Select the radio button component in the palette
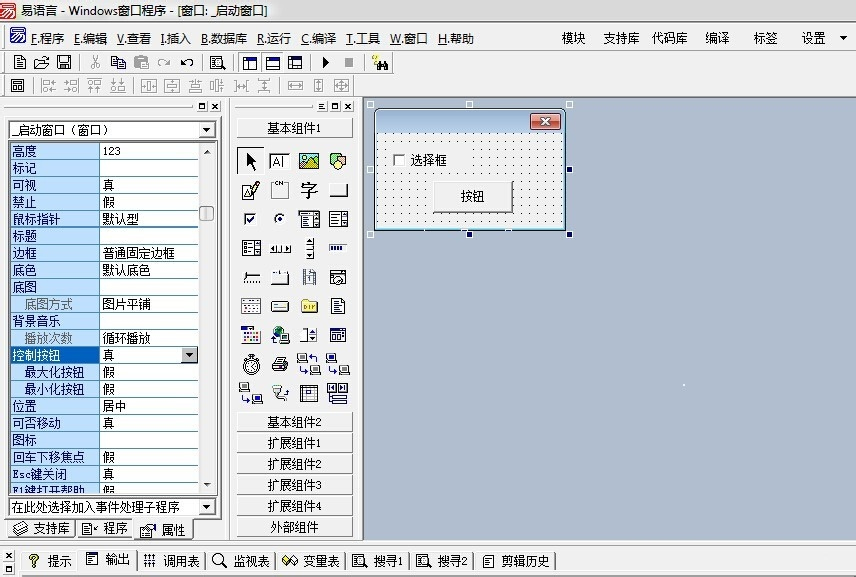856x577 pixels. click(280, 219)
